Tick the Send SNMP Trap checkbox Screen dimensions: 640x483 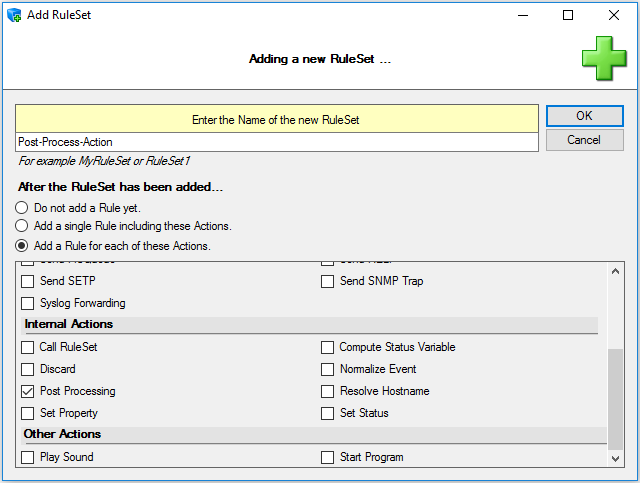328,281
